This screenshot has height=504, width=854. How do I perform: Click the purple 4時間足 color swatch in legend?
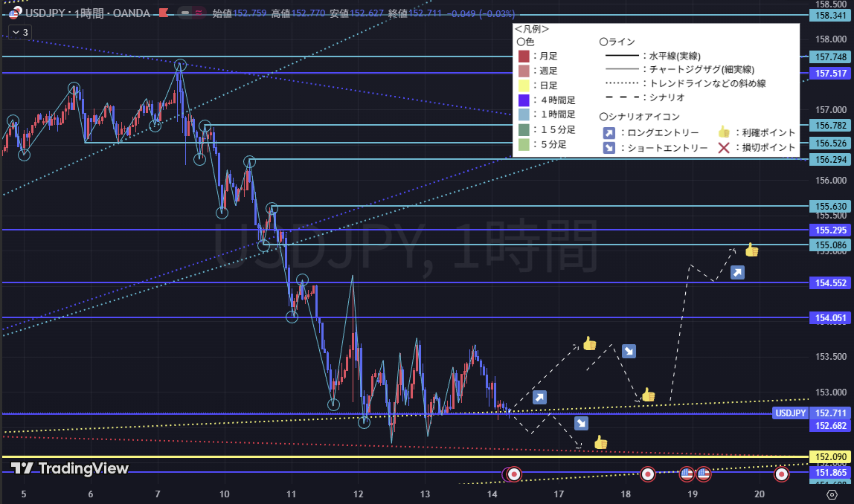524,100
